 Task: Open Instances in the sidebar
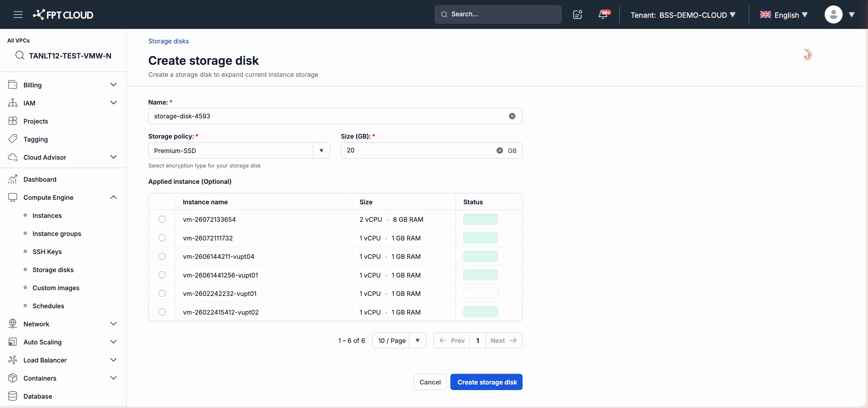[x=47, y=215]
